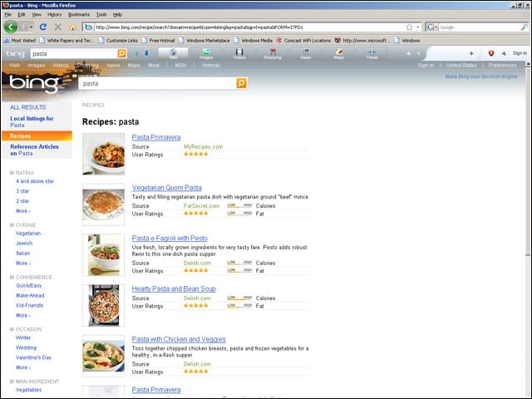Filter cuisine by Italian
The image size is (532, 399).
[23, 253]
